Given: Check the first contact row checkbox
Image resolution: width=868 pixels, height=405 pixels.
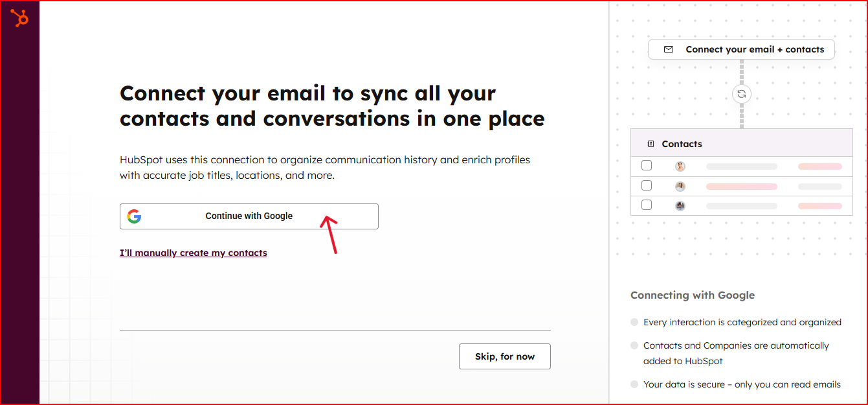Looking at the screenshot, I should click(647, 165).
